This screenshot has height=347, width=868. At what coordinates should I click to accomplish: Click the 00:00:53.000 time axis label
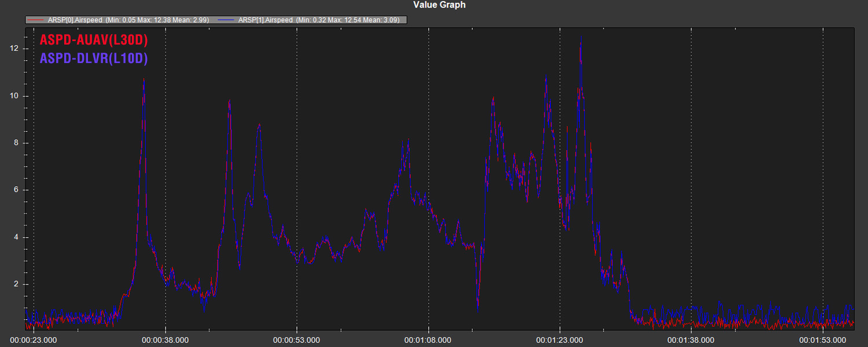click(296, 340)
